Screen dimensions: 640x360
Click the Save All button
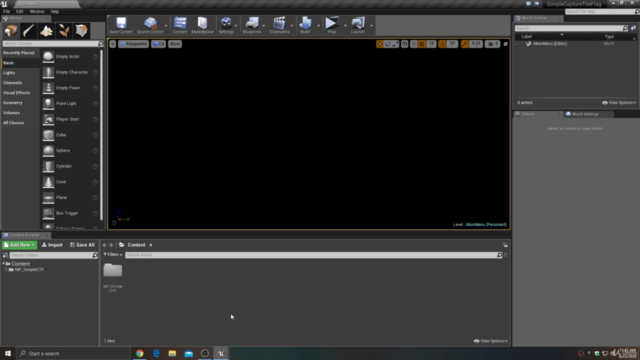click(x=82, y=245)
